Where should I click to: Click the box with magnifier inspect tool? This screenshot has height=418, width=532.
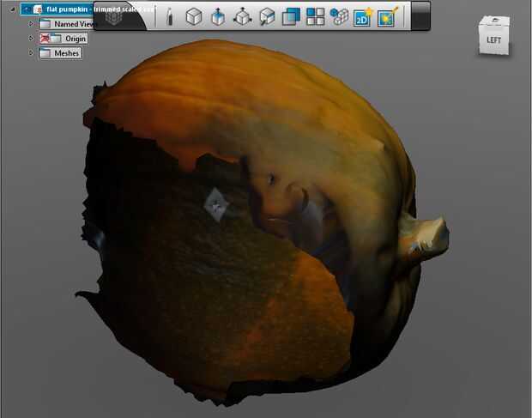click(x=267, y=16)
